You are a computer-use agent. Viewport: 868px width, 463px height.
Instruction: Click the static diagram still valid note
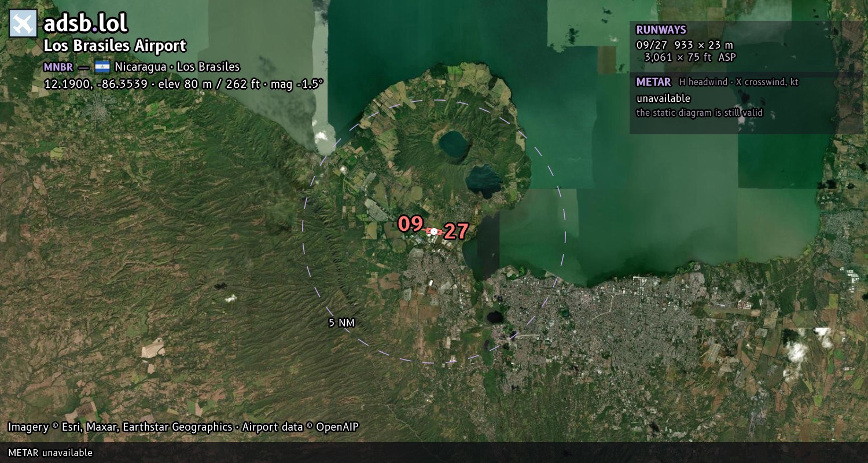coord(700,113)
